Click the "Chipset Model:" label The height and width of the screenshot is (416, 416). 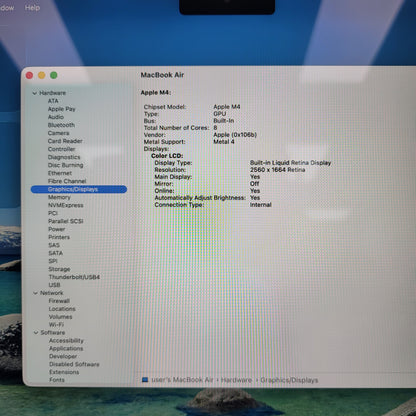(165, 107)
